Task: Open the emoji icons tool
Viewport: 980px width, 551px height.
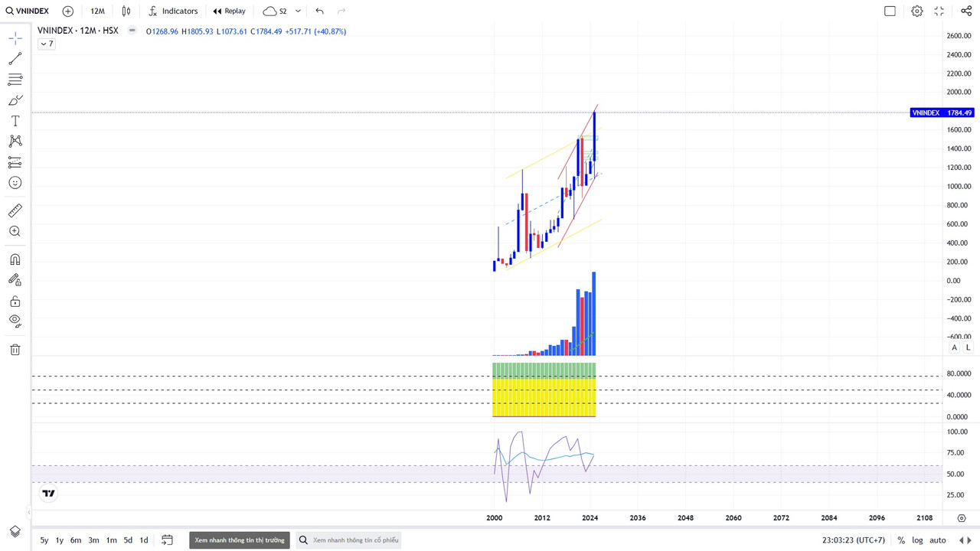Action: [x=15, y=183]
